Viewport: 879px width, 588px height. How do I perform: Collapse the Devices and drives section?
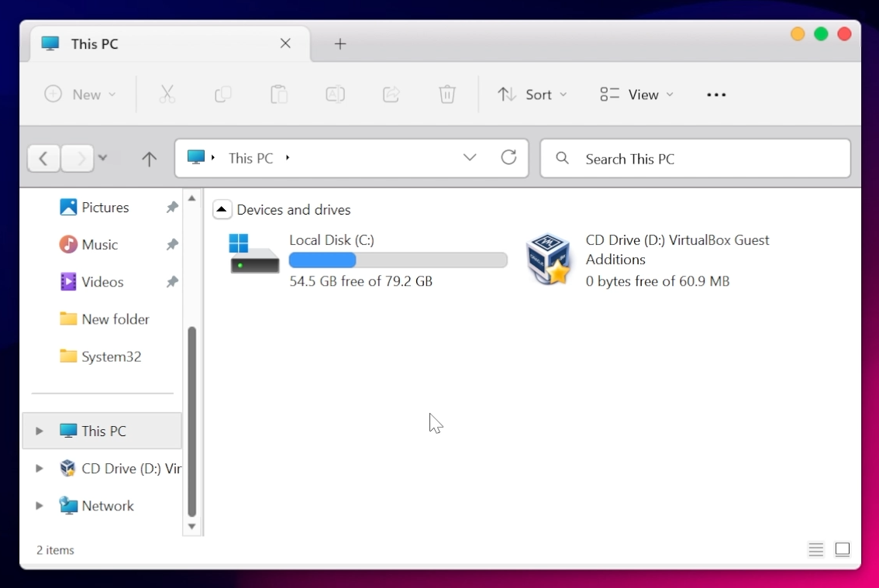point(222,209)
